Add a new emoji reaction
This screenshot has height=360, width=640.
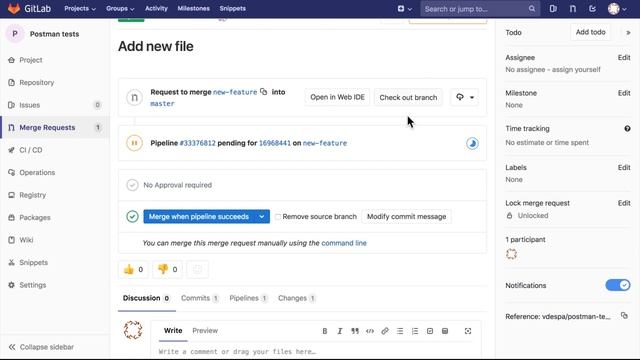[x=197, y=269]
